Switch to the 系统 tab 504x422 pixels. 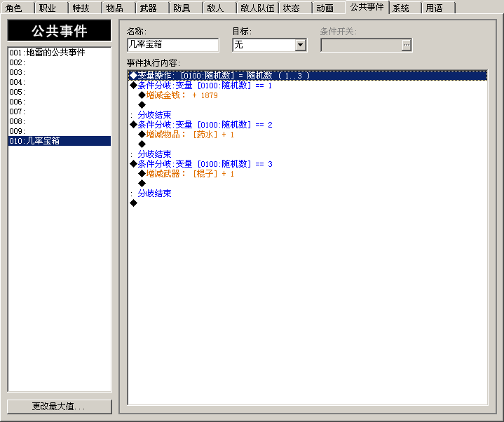point(405,8)
